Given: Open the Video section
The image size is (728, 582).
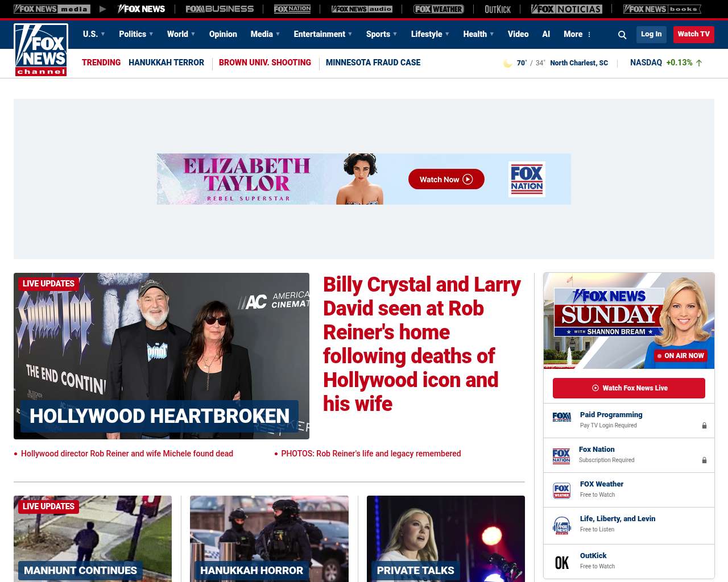Looking at the screenshot, I should coord(518,34).
